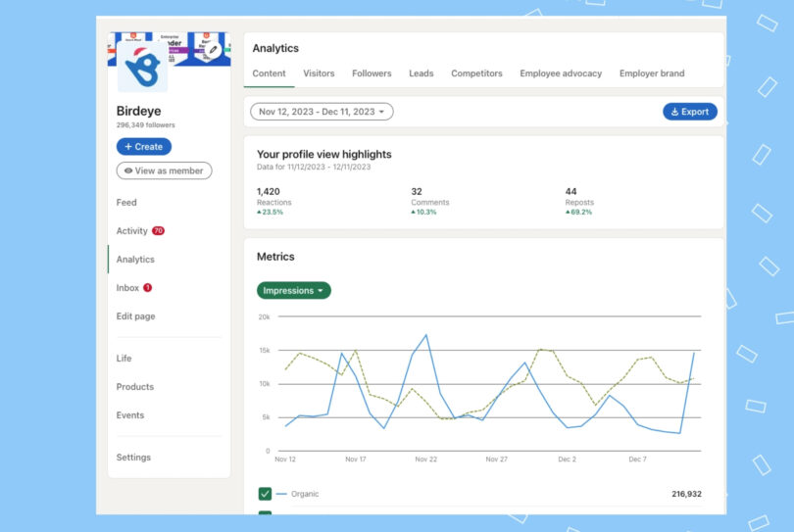Click the Birdeye page name
Viewport: 794px width, 532px height.
[139, 111]
